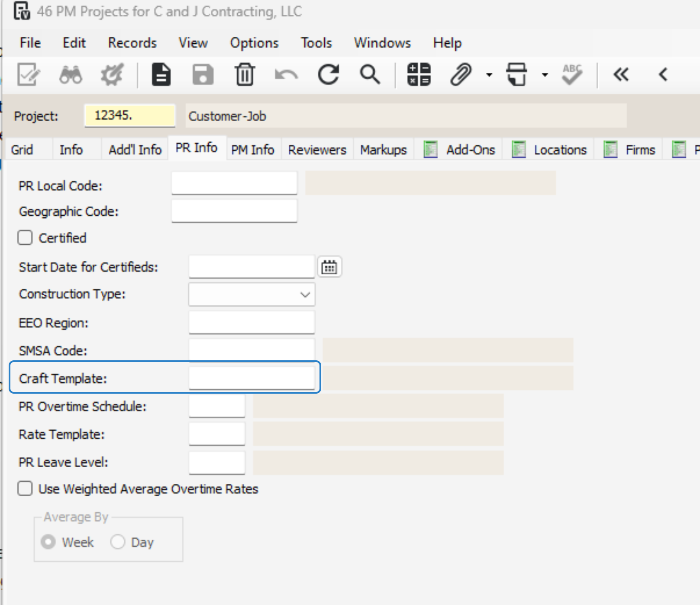Open the binoculars find tool

pos(71,75)
